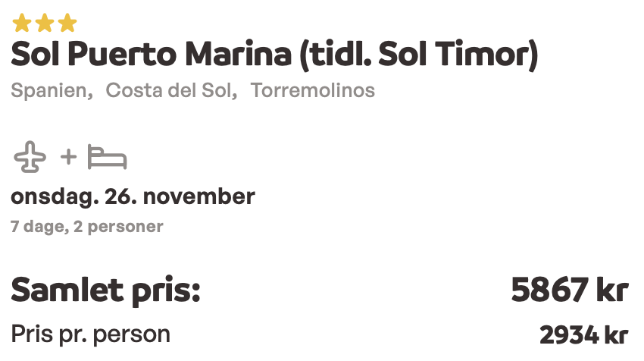Click the "2 personer" travellers text
644x361 pixels.
(118, 227)
